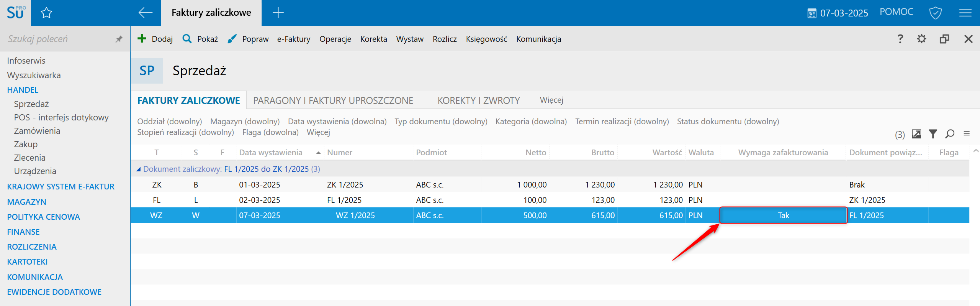Focus the Szukaj poleceń search field

(57, 39)
